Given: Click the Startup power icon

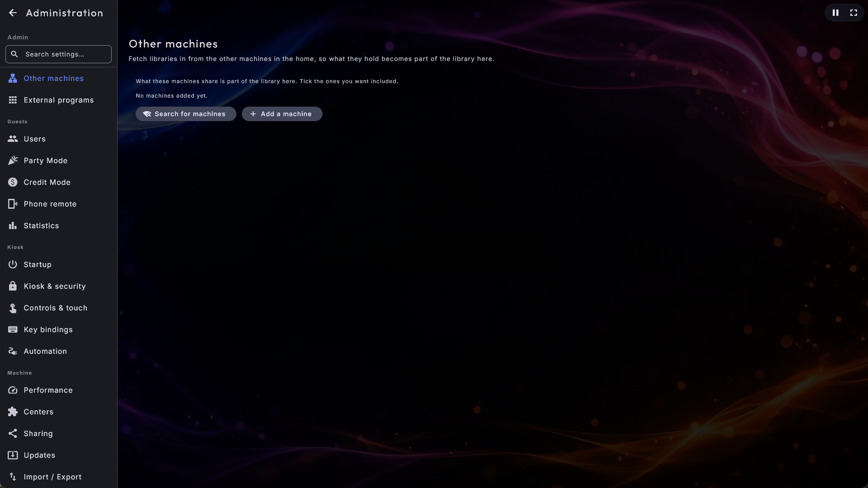Looking at the screenshot, I should point(13,265).
